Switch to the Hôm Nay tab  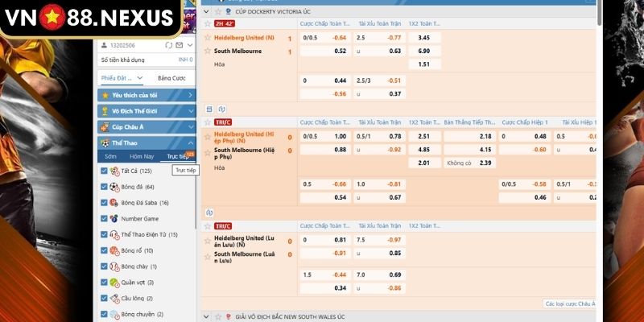point(142,156)
